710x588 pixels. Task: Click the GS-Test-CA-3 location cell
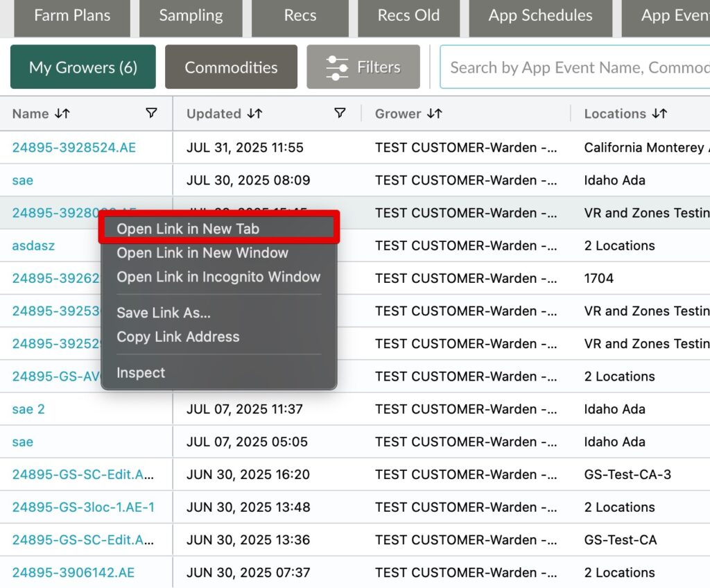[627, 474]
